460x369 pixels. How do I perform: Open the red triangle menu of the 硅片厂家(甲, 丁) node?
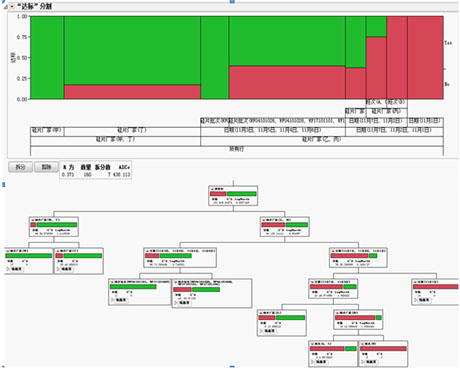[x=33, y=220]
